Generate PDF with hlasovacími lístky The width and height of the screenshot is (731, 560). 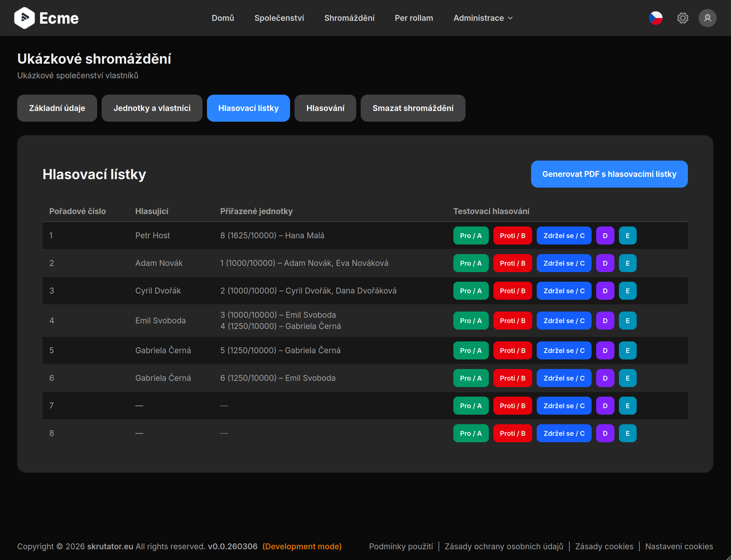pyautogui.click(x=609, y=174)
